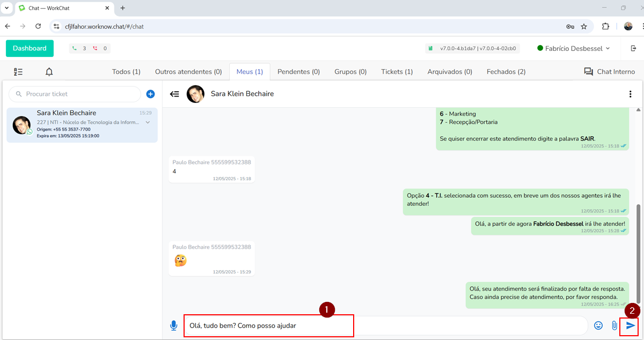644x340 pixels.
Task: Click the microphone to record audio
Action: point(173,326)
